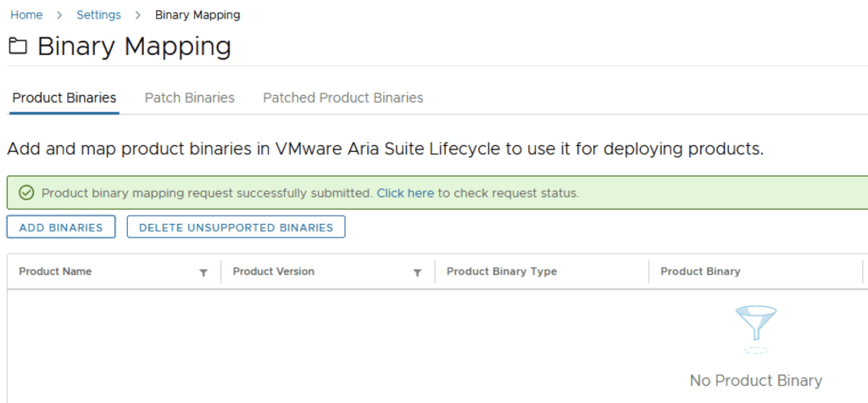Follow the Click here request status link
This screenshot has height=403, width=868.
(x=405, y=193)
